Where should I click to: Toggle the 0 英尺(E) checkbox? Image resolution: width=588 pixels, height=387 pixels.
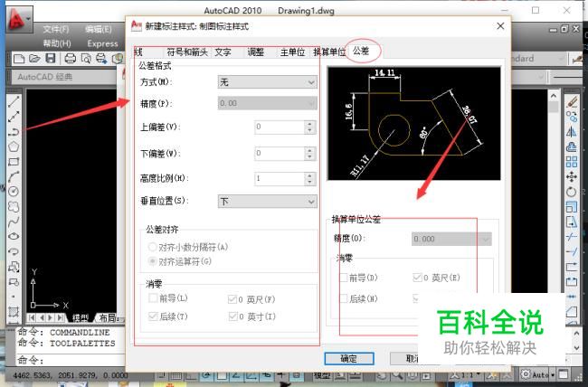click(x=417, y=278)
